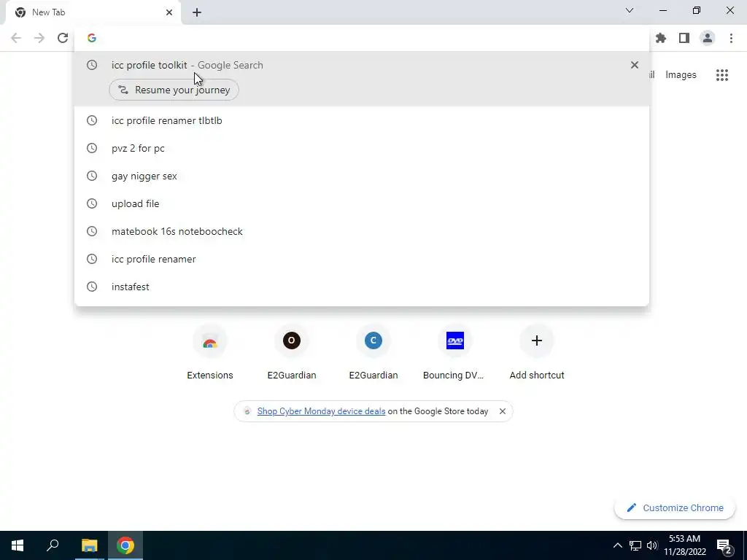Open the Bouncing DVD shortcut
The image size is (747, 560).
[455, 352]
